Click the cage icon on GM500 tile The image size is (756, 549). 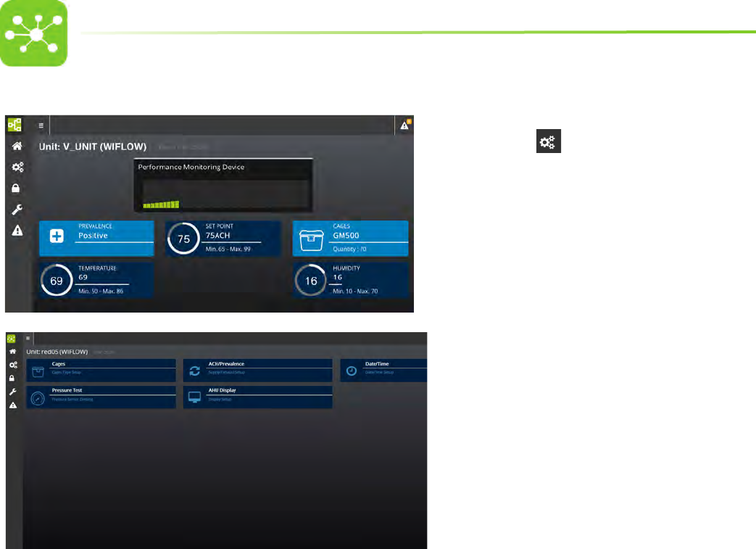312,240
